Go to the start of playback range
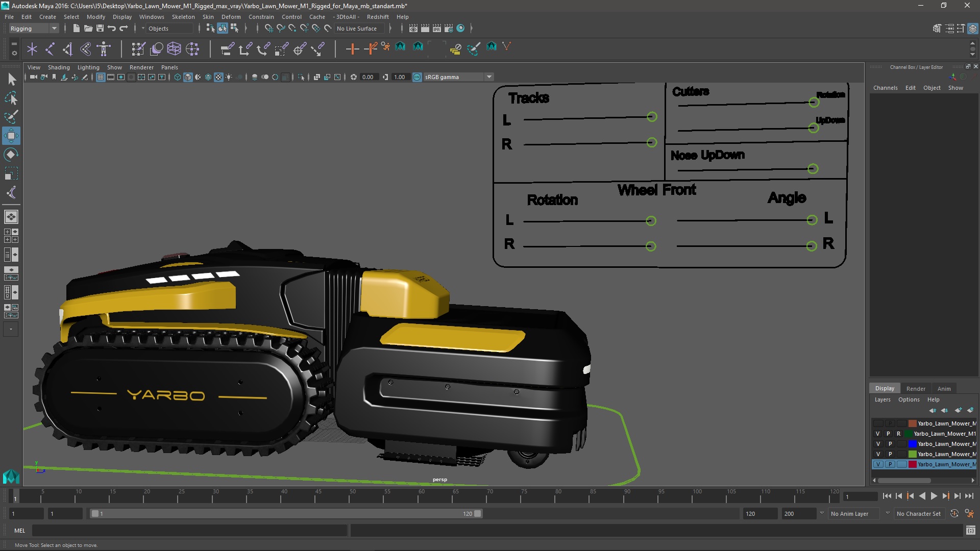Viewport: 980px width, 551px height. (x=887, y=496)
